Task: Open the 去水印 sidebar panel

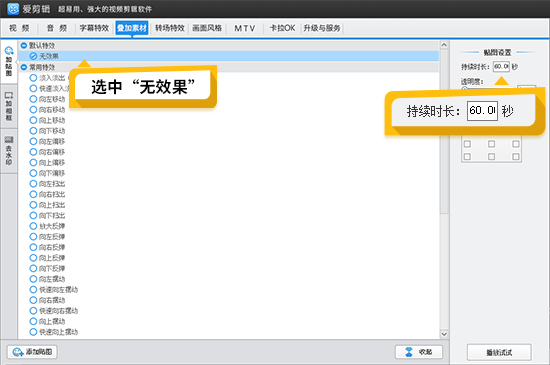Action: (9, 151)
